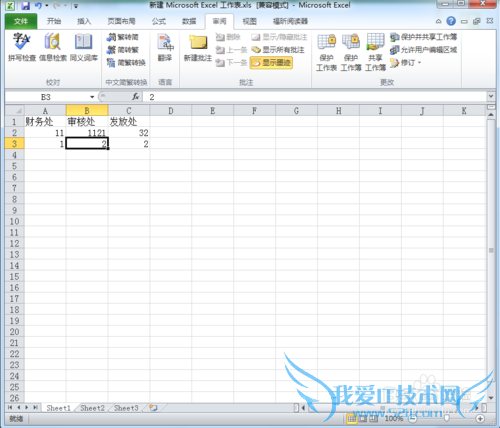Select column A header
The image size is (500, 428).
point(45,110)
